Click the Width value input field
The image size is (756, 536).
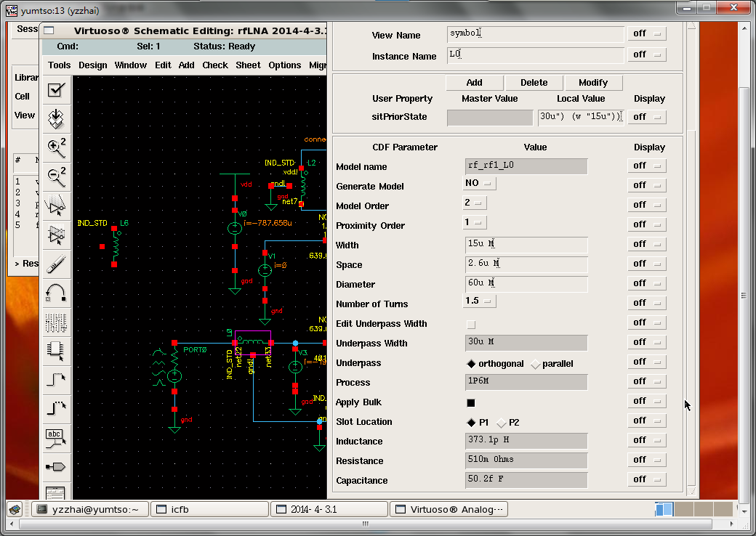point(526,244)
